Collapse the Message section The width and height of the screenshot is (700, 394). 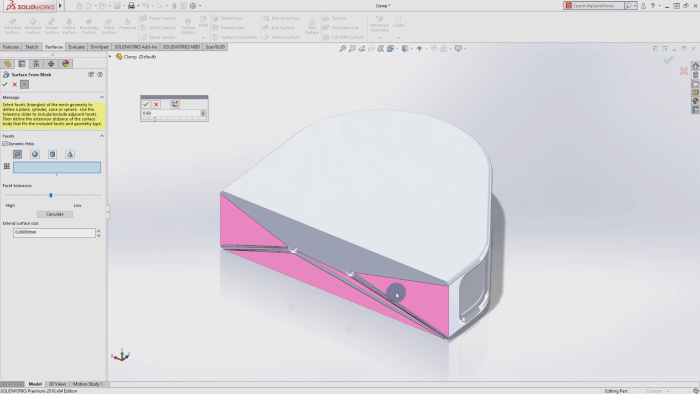coord(102,97)
